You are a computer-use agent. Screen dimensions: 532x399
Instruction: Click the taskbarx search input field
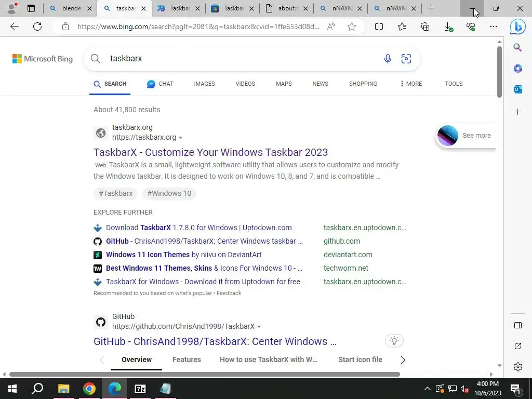(x=244, y=59)
